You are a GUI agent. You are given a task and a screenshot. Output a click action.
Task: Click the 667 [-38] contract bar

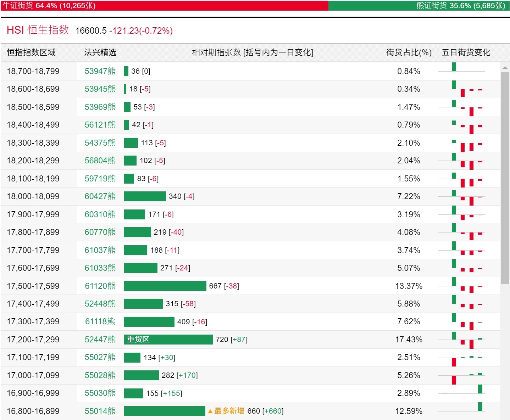pos(165,286)
